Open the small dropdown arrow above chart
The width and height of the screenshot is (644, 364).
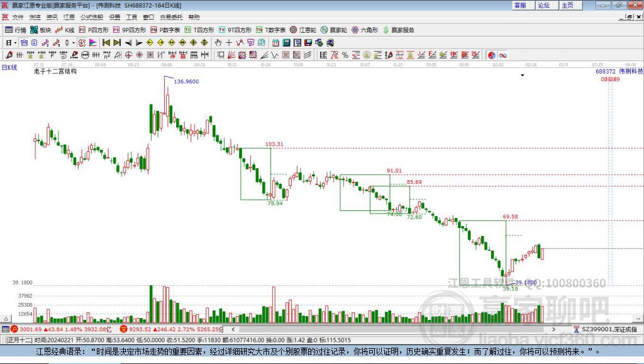(x=523, y=76)
